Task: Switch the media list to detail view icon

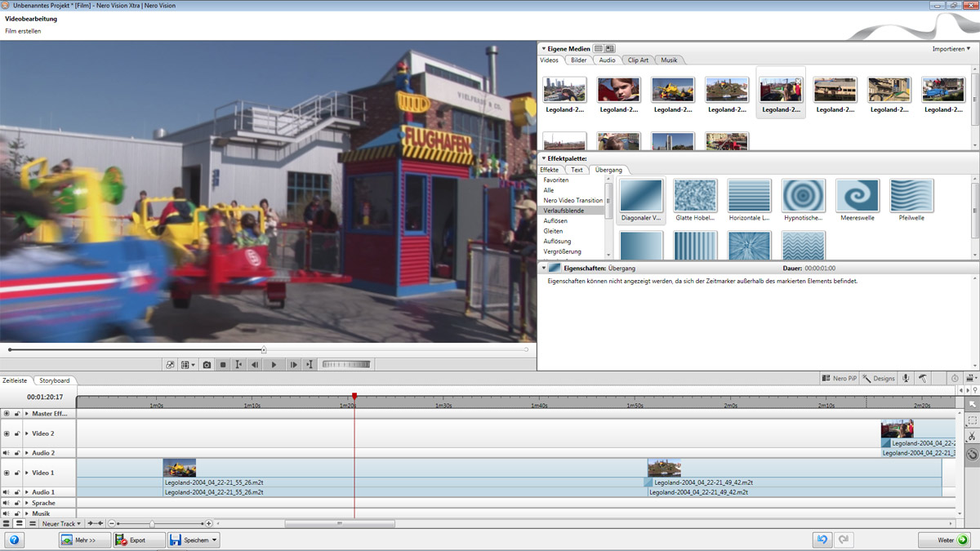Action: click(x=610, y=49)
